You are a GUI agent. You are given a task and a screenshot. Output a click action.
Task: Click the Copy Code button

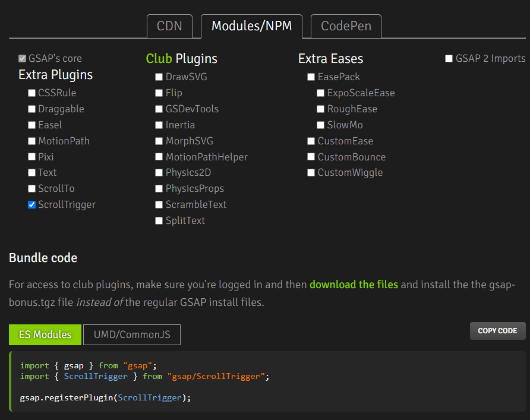click(497, 331)
